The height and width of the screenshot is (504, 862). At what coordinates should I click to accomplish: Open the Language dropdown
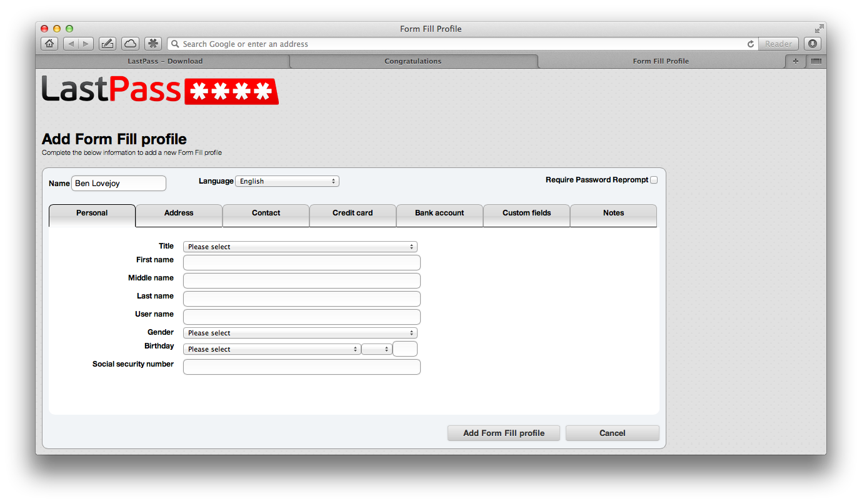[287, 181]
